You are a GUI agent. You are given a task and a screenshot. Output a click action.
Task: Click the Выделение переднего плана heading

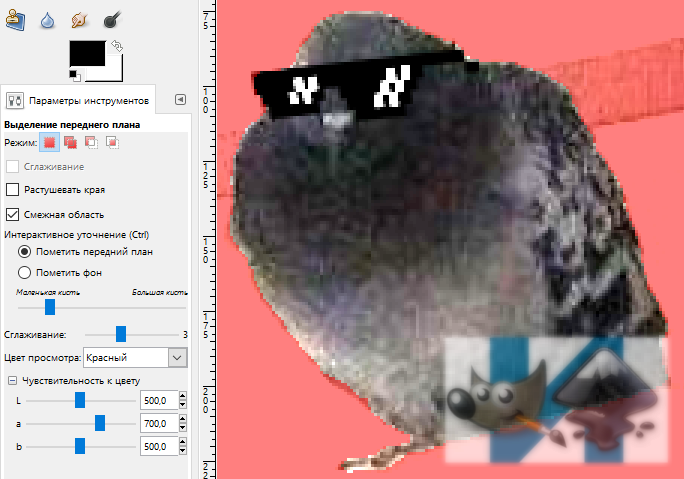click(72, 125)
